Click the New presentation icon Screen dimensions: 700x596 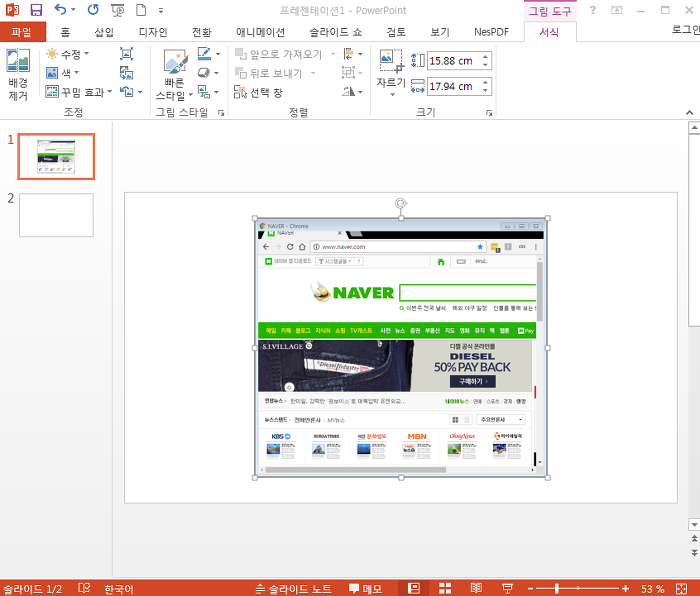click(x=141, y=10)
